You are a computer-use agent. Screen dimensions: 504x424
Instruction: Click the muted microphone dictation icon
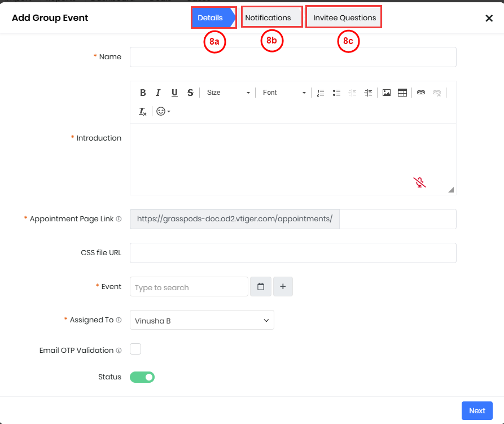click(x=419, y=182)
